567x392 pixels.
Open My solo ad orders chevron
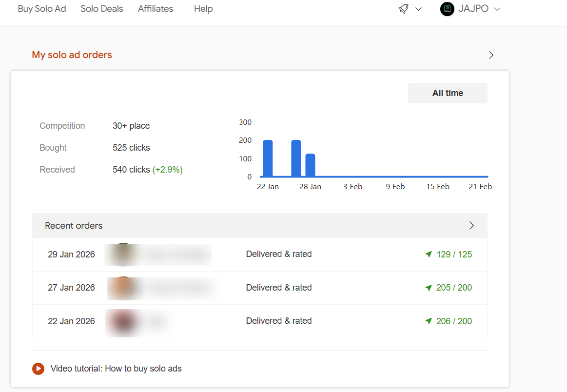coord(491,55)
